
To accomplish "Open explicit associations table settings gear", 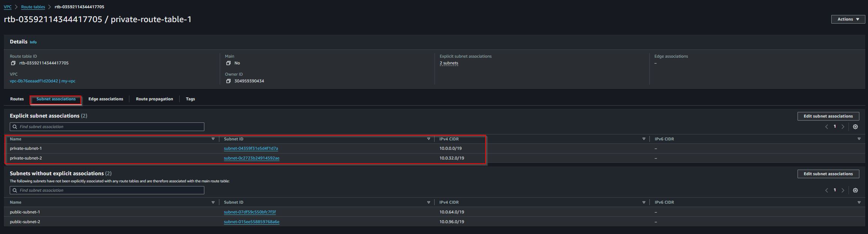I will click(x=855, y=127).
